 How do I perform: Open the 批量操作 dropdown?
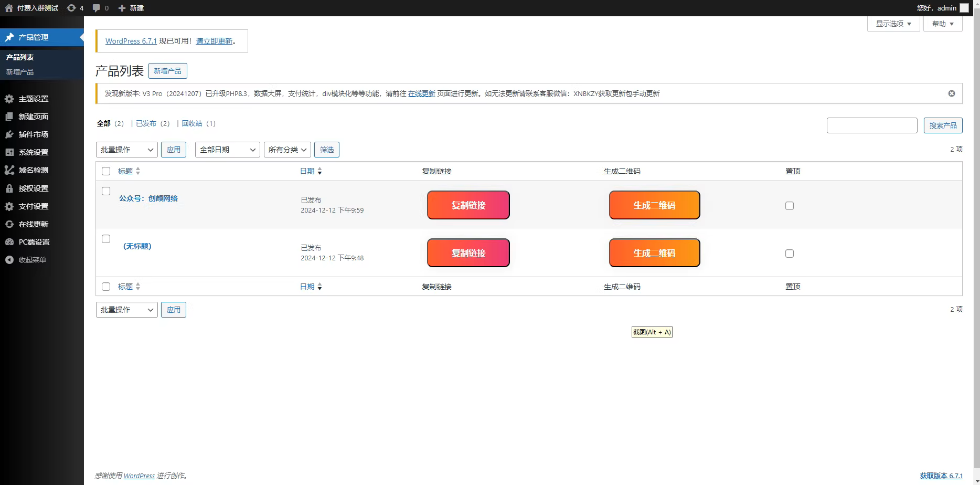tap(126, 150)
